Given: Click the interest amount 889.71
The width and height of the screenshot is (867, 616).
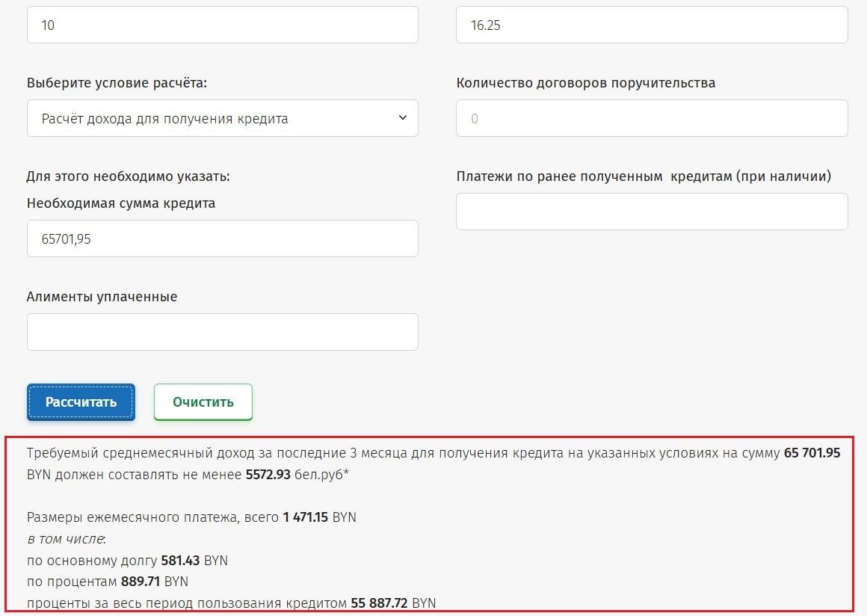Looking at the screenshot, I should point(141,582).
